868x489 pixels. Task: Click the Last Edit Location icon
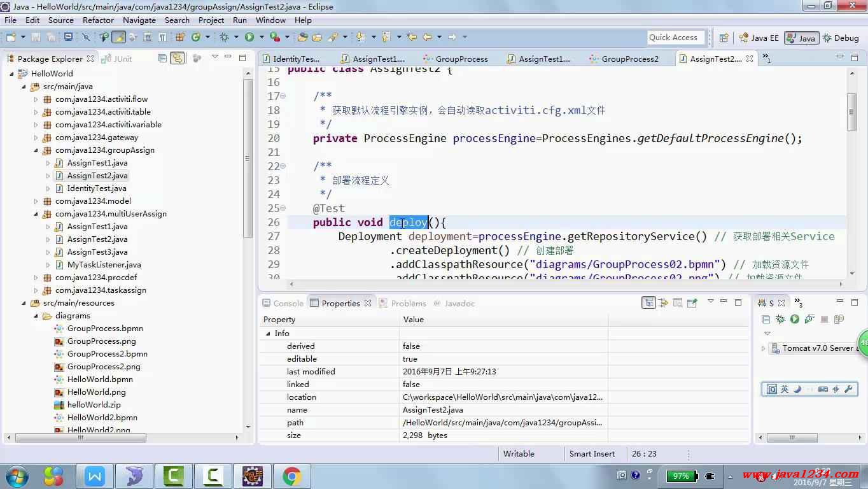click(x=411, y=38)
